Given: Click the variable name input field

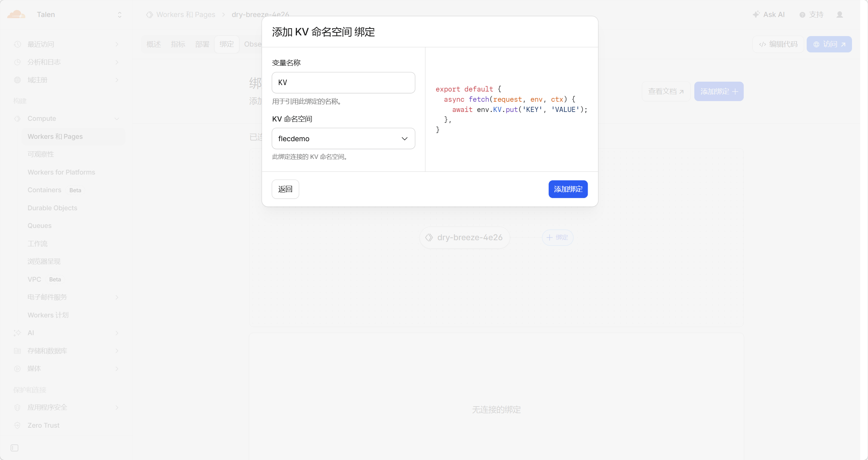Looking at the screenshot, I should (x=343, y=83).
